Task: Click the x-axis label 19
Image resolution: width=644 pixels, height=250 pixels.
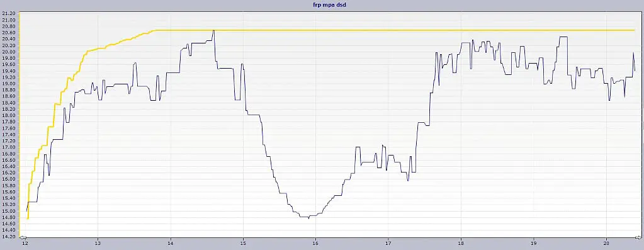Action: [534, 244]
